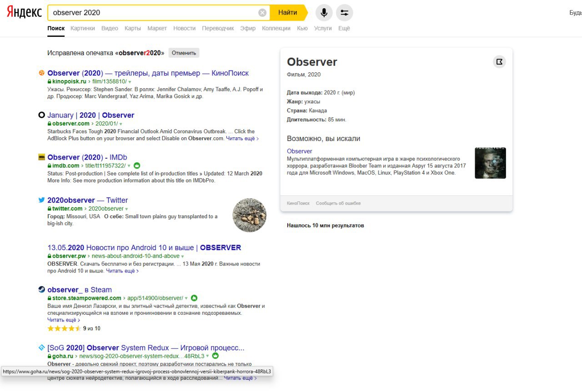
Task: Click the Steam favicon icon
Action: 41,289
